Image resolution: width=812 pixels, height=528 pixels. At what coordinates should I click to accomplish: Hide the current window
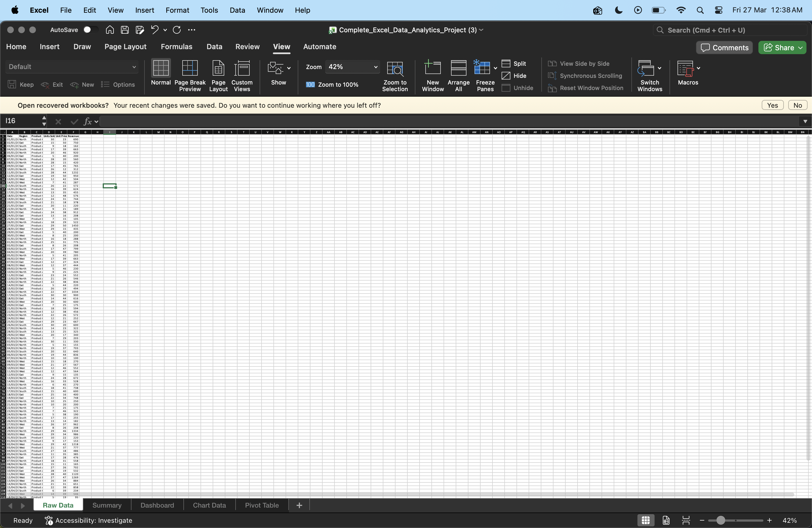514,76
